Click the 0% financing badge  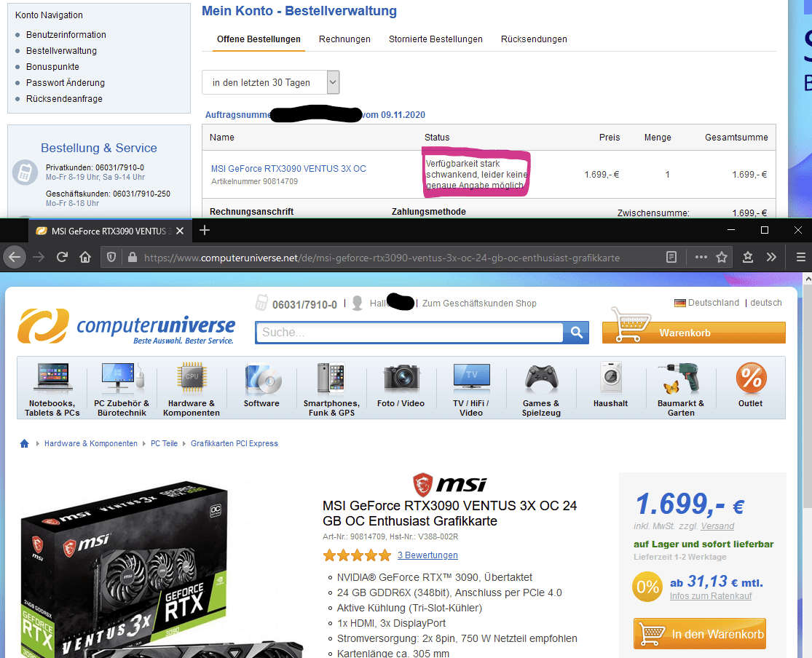647,587
